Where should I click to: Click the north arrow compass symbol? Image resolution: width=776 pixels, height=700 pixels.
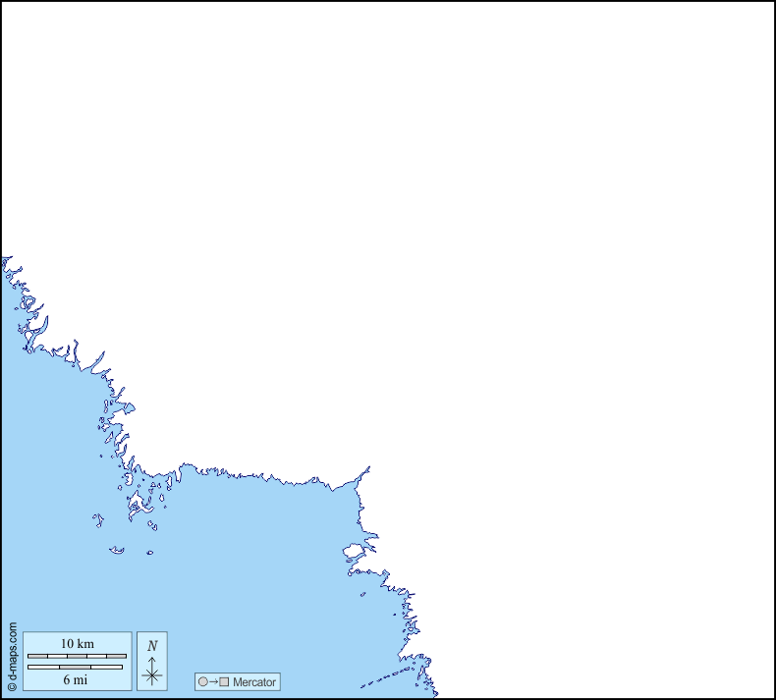(151, 670)
